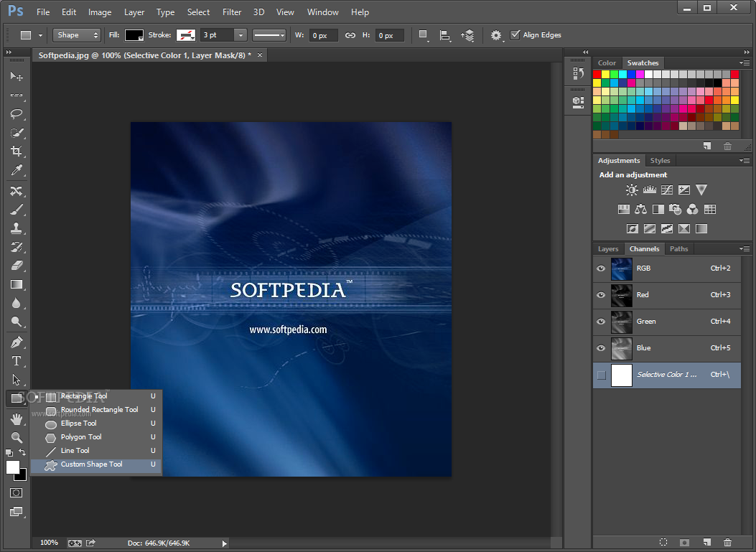
Task: Select the Gradient tool
Action: pos(17,284)
